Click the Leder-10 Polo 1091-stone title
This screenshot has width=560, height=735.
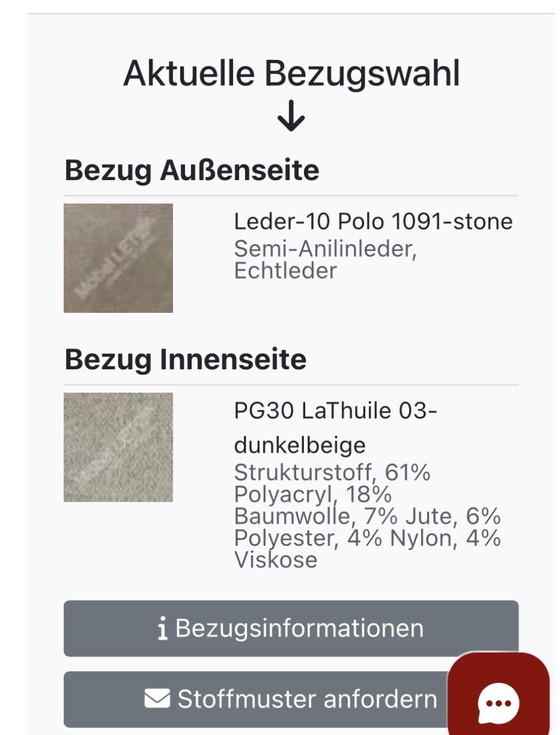[373, 222]
